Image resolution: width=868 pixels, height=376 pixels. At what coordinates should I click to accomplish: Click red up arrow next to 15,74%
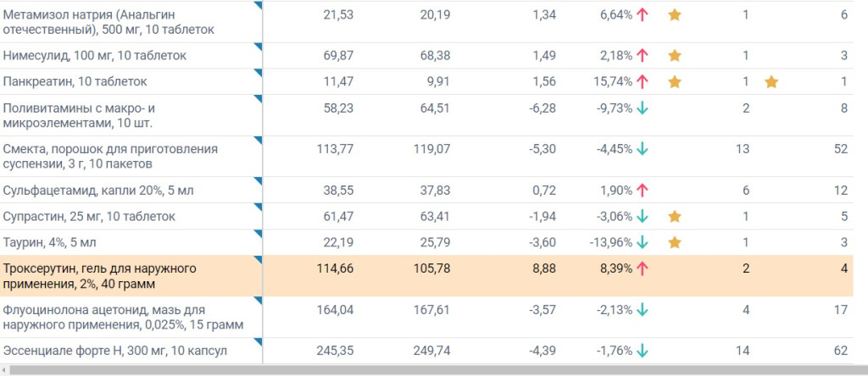[x=643, y=81]
